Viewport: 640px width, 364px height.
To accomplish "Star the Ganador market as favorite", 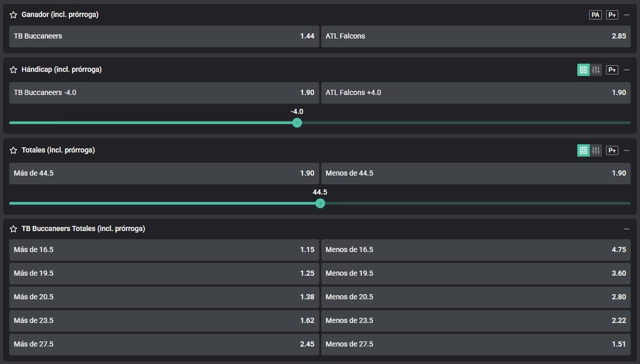I will coord(13,15).
